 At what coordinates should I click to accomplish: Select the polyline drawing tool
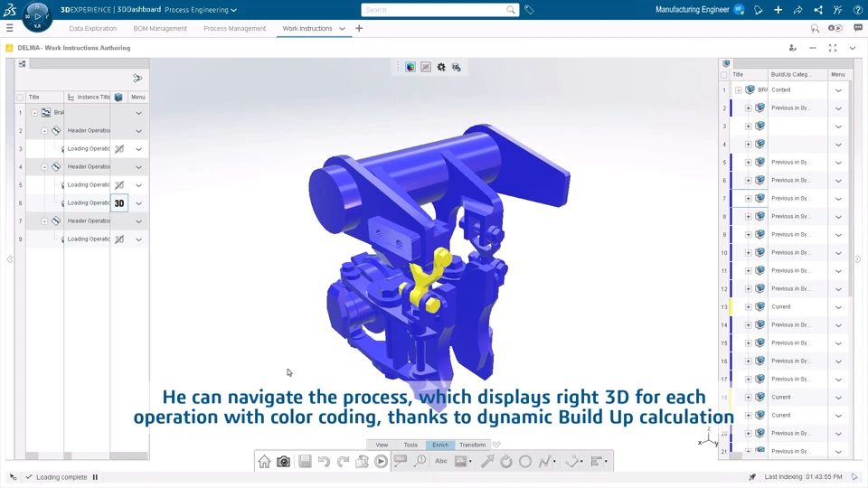[544, 461]
